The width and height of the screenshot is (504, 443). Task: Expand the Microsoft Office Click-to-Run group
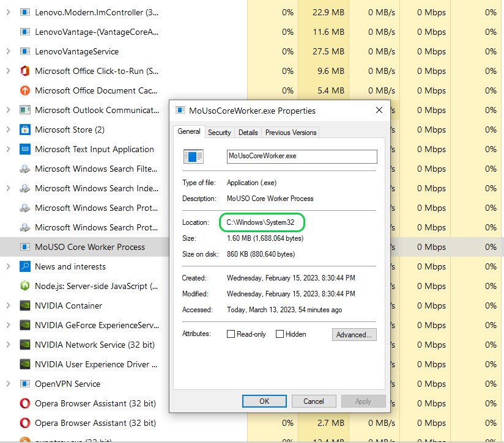coord(9,71)
